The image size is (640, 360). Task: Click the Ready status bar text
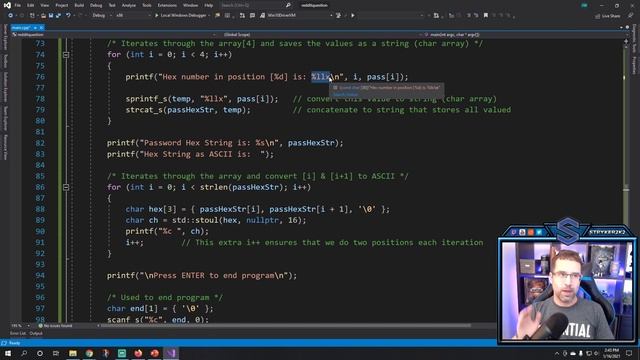(x=15, y=343)
